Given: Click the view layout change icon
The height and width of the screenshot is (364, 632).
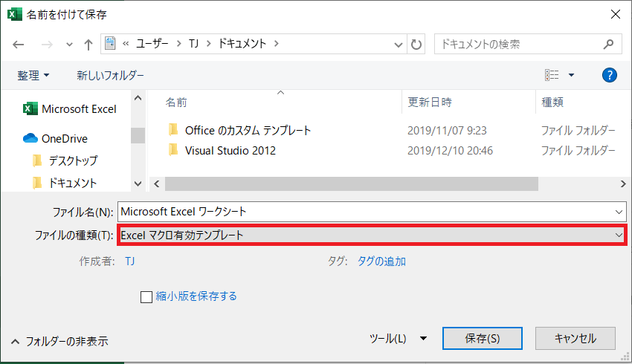Looking at the screenshot, I should tap(552, 75).
